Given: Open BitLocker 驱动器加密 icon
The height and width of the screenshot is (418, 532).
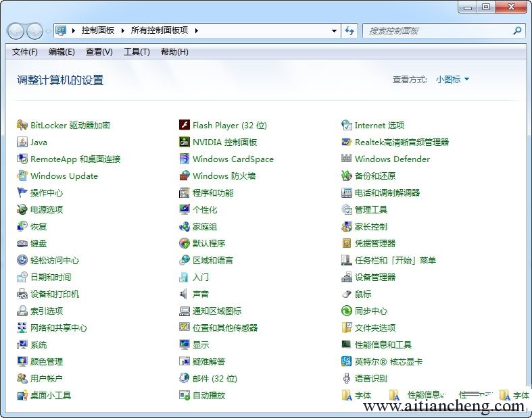Looking at the screenshot, I should [x=22, y=125].
